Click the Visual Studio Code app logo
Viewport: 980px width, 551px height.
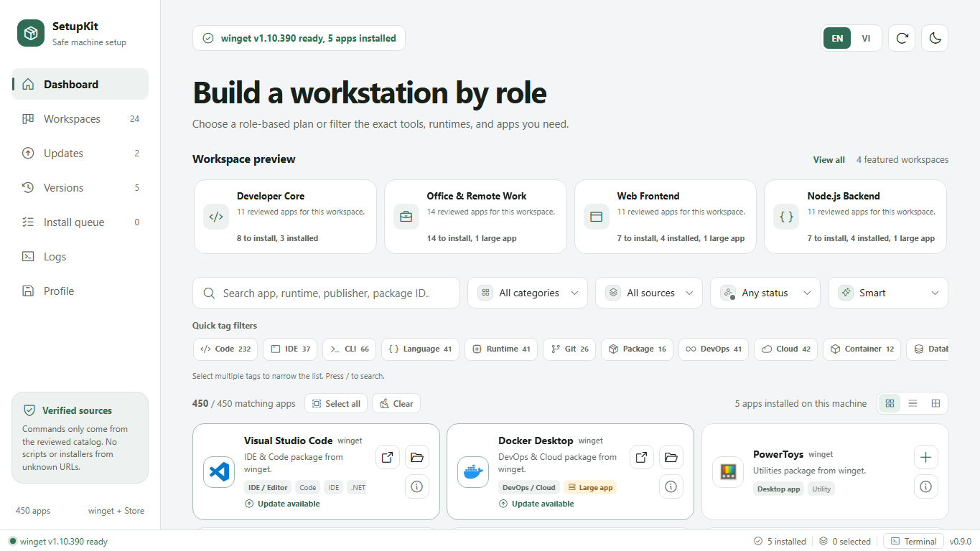(219, 471)
